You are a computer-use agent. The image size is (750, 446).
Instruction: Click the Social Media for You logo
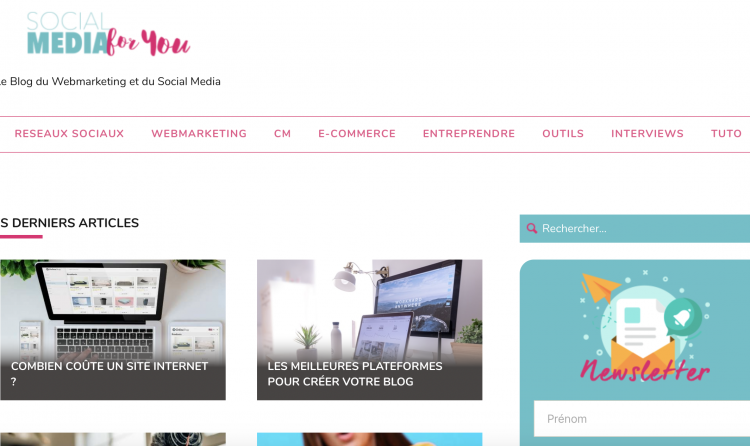pos(109,33)
